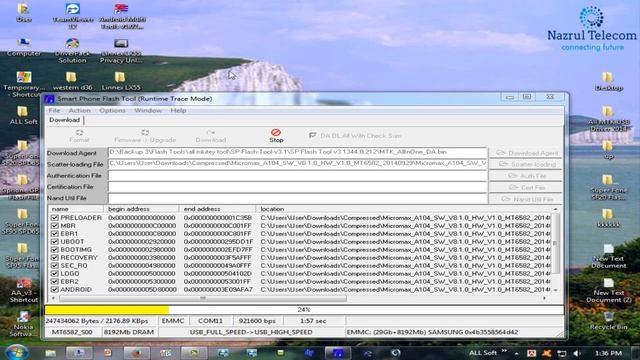Click the Scatter-loading File path field
Viewport: 640px width, 360px height.
click(x=298, y=164)
